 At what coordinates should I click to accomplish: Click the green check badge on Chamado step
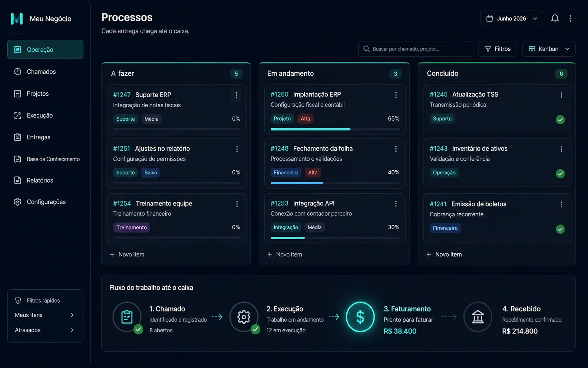pyautogui.click(x=138, y=329)
